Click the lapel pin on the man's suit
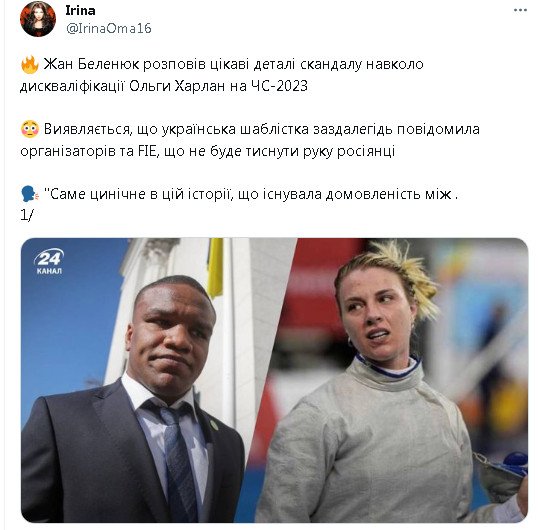This screenshot has height=530, width=540. (x=214, y=424)
